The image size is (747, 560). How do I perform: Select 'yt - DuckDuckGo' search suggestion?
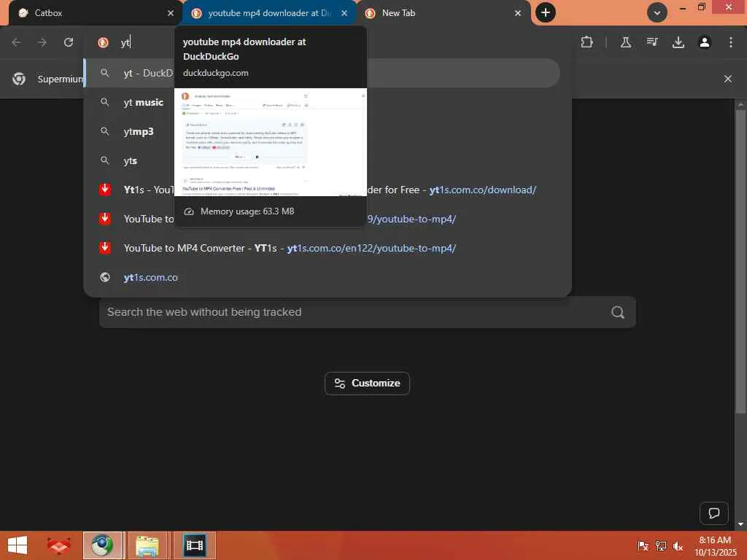point(322,73)
